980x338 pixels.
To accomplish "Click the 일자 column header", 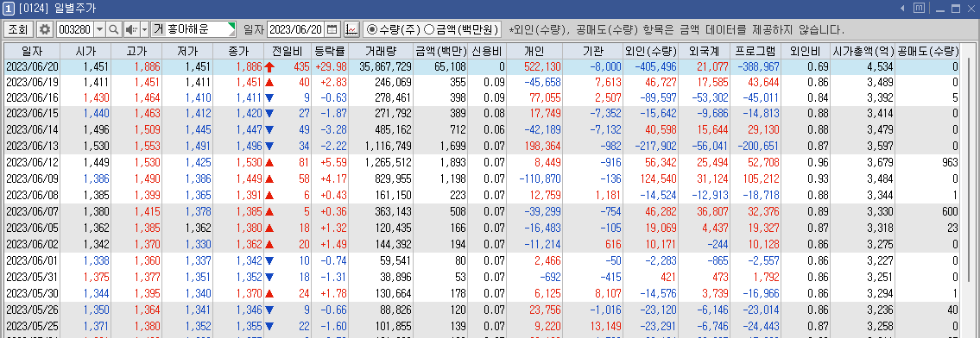I will [x=32, y=51].
